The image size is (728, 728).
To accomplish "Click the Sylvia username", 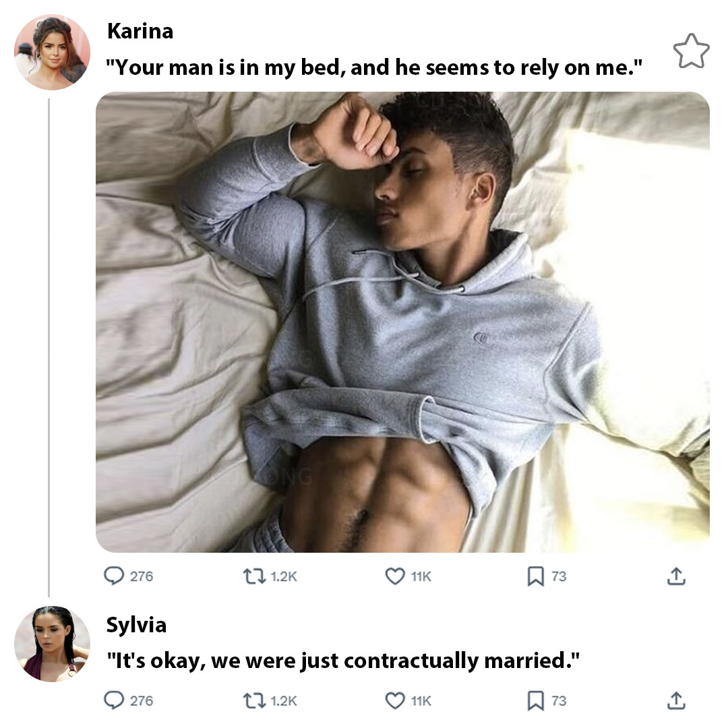I will coord(136,625).
